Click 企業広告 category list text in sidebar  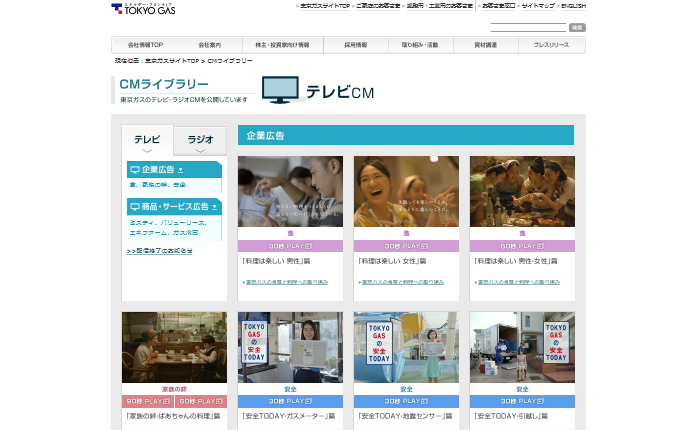pyautogui.click(x=158, y=185)
